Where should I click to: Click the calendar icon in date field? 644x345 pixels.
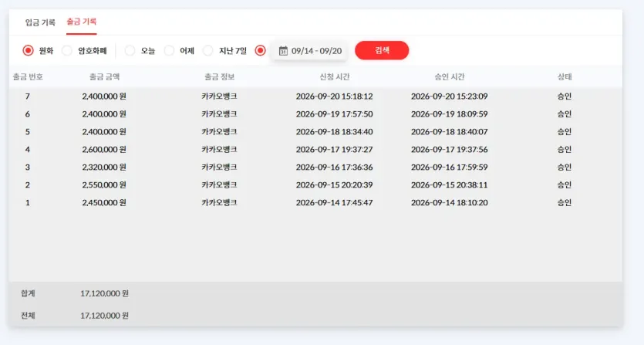(x=283, y=51)
